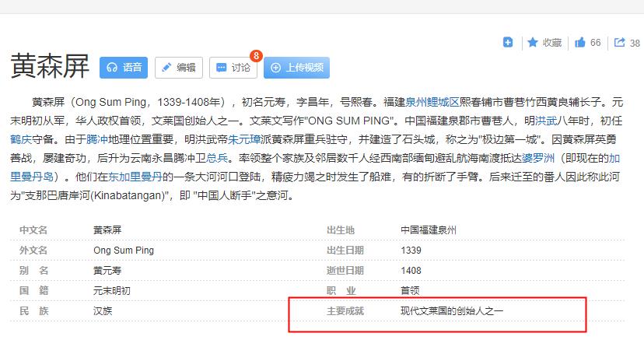The image size is (644, 340).
Task: Click the red notification badge 8
Action: (256, 56)
